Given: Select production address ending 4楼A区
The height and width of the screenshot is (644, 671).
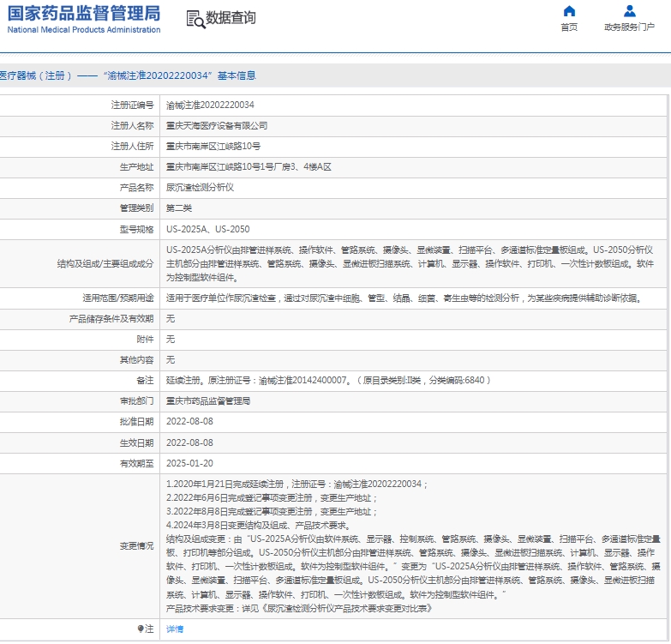Looking at the screenshot, I should (x=249, y=166).
